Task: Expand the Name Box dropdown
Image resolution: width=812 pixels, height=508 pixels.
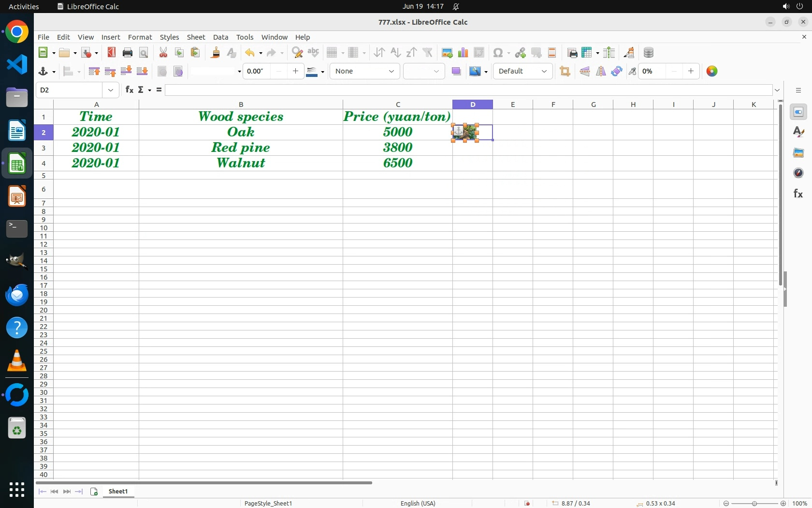Action: coord(111,90)
